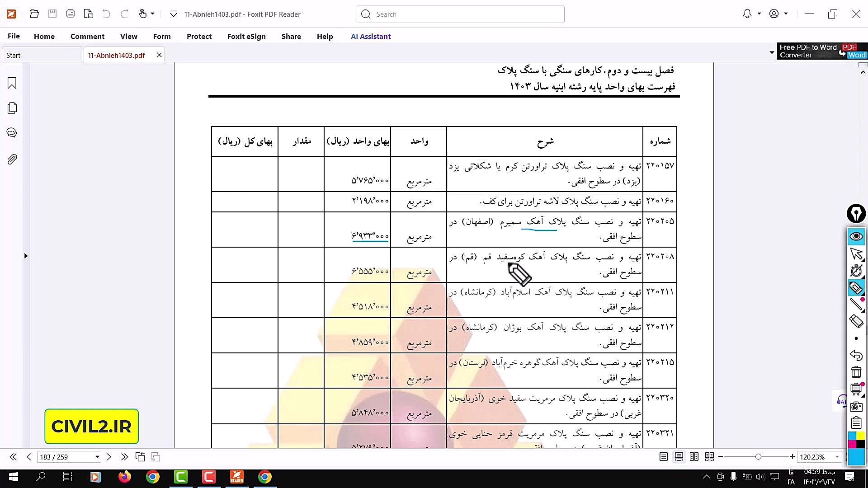Click the trash clear-annotations icon
This screenshot has width=868, height=488.
(856, 372)
